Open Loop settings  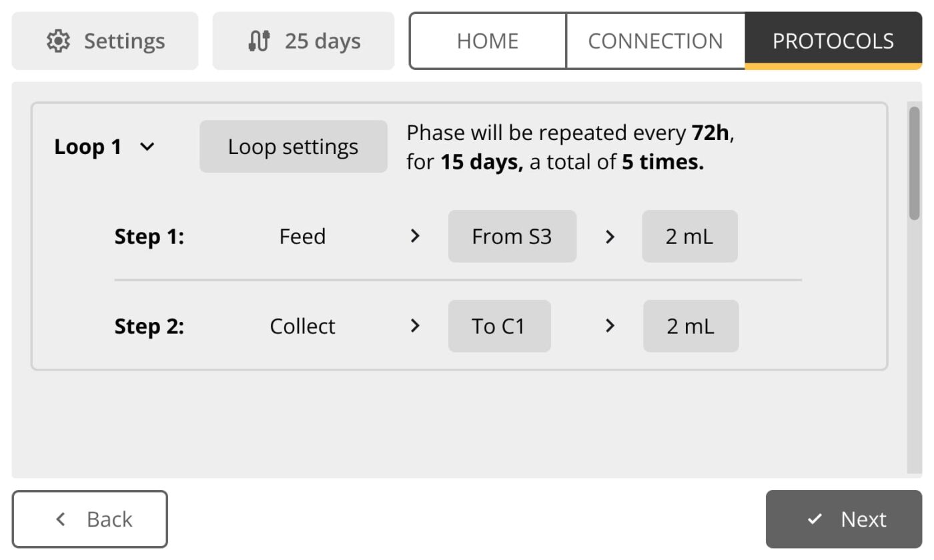pos(293,147)
